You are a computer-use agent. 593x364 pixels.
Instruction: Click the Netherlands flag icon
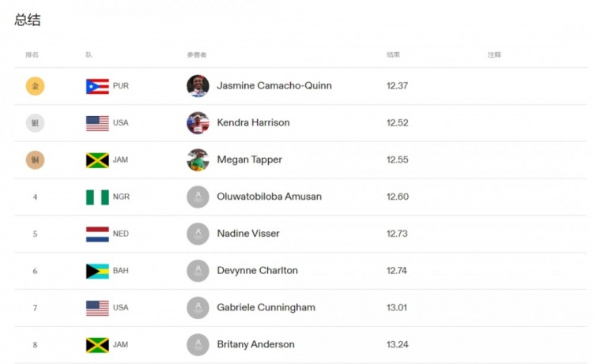97,234
